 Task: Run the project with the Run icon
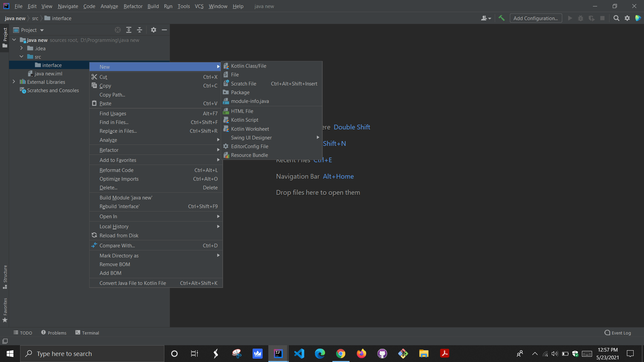[570, 18]
